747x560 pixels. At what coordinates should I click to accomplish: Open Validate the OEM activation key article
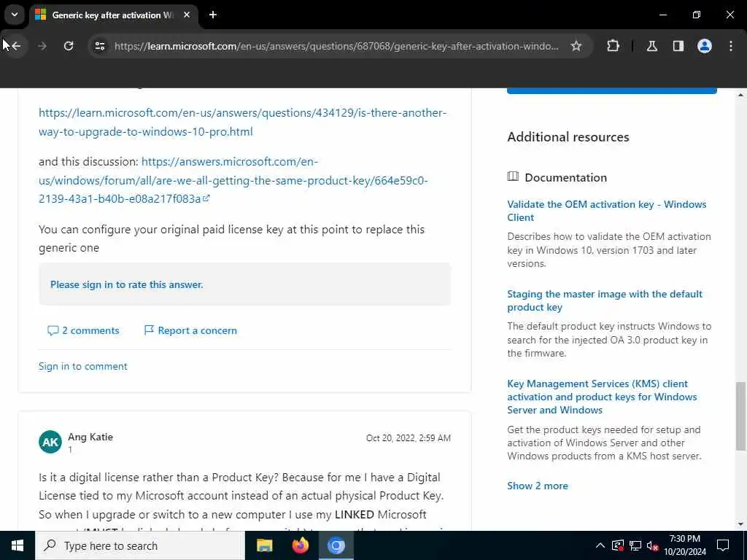[606, 211]
